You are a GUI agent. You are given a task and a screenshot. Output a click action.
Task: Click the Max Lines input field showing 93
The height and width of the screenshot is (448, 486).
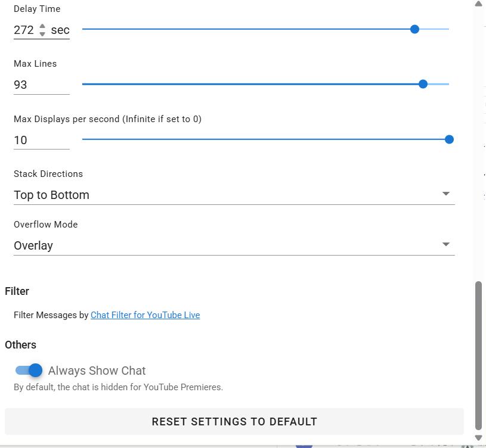point(42,85)
